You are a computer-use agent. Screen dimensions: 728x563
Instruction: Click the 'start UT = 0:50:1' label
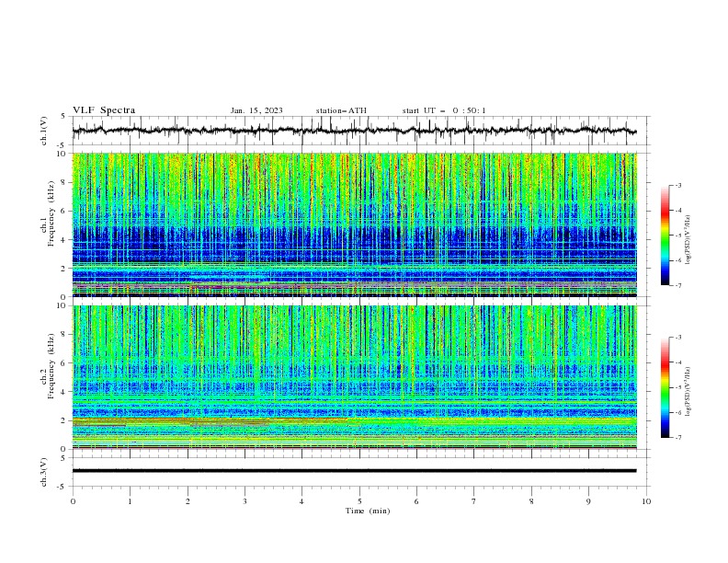coord(444,110)
